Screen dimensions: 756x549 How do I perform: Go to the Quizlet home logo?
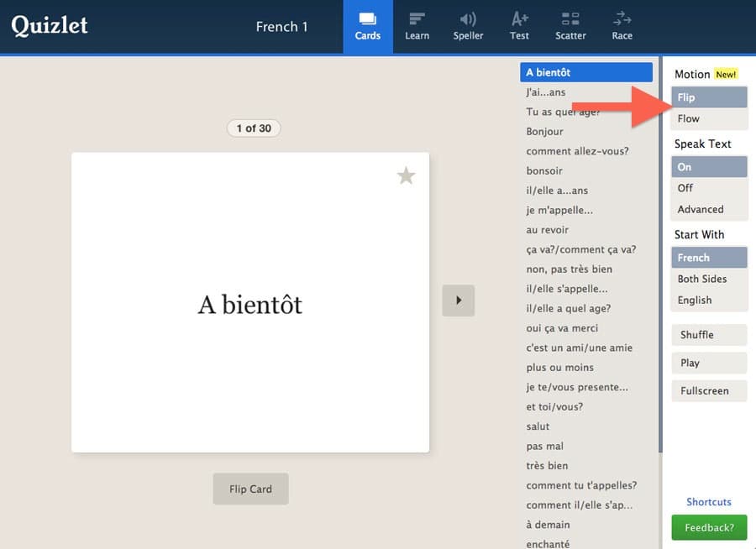tap(50, 25)
